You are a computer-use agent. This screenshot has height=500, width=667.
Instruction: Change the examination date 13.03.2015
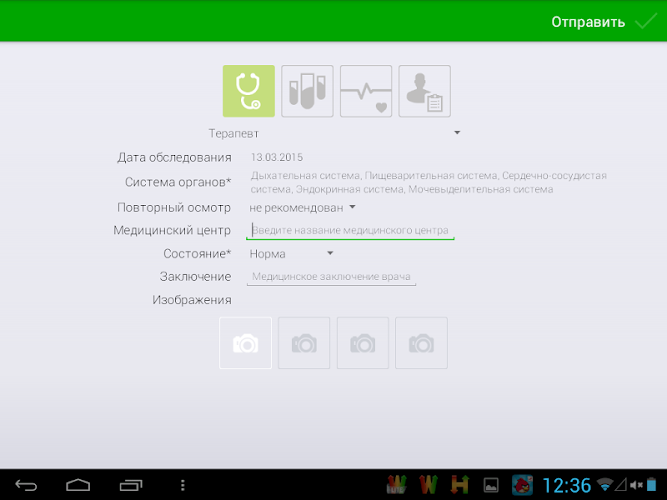pos(277,157)
